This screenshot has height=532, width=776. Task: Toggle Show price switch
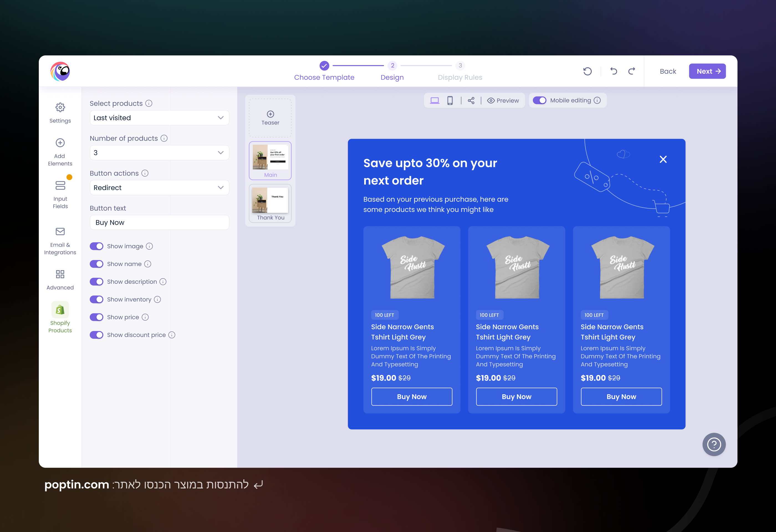pos(96,317)
